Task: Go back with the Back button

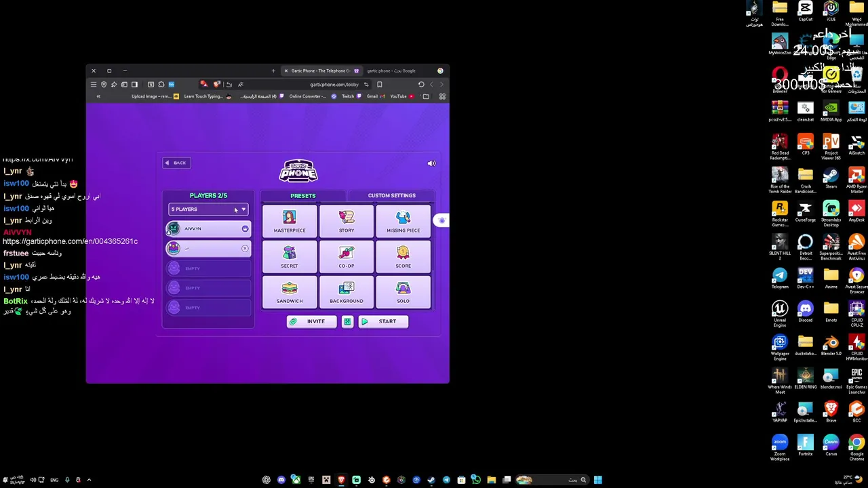Action: coord(176,163)
